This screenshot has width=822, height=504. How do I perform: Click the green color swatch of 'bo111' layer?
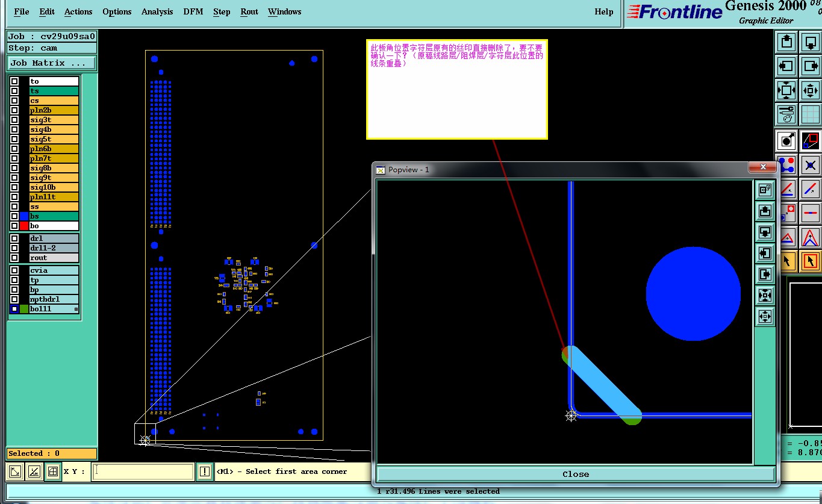pos(24,309)
